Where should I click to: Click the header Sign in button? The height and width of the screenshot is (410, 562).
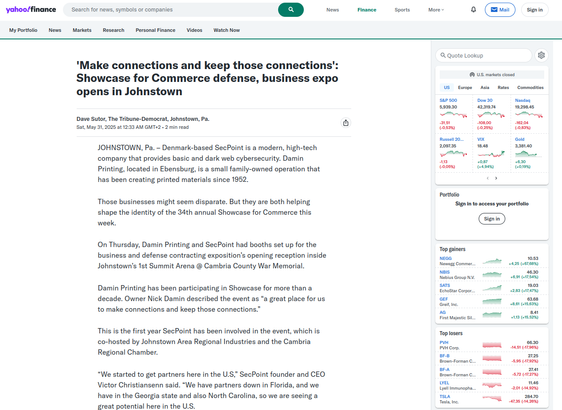pyautogui.click(x=535, y=10)
